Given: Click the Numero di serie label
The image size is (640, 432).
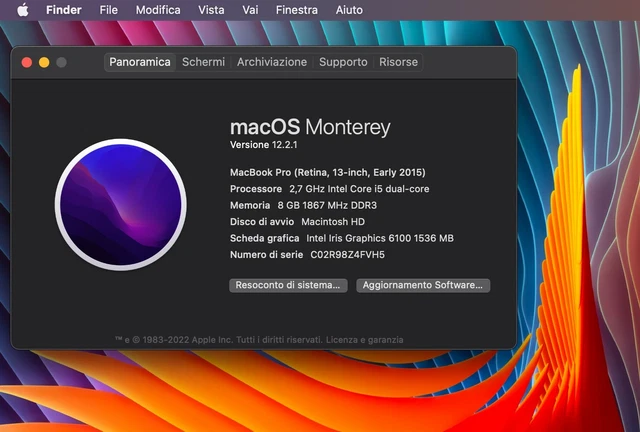Looking at the screenshot, I should pos(267,255).
